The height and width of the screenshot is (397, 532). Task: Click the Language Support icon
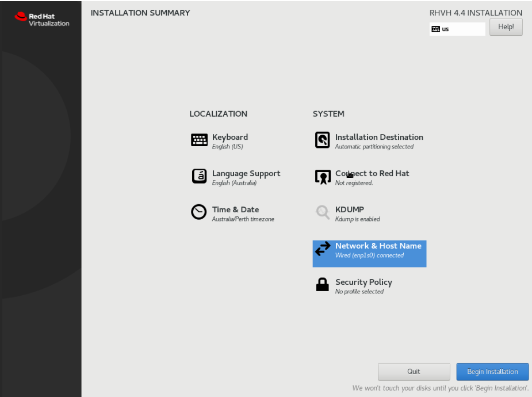pos(199,177)
